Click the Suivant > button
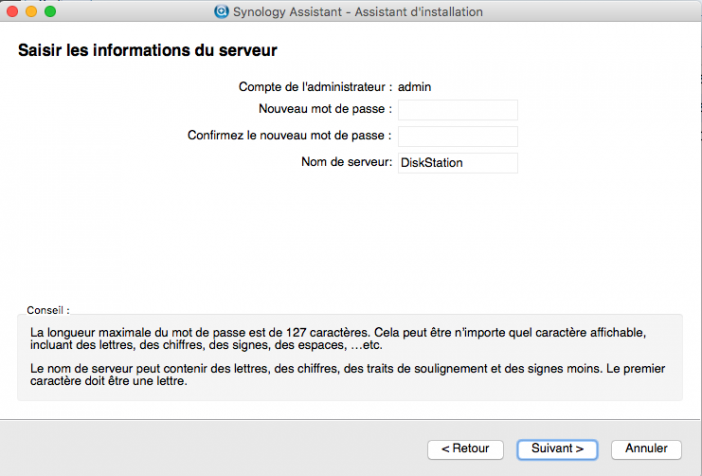Image resolution: width=702 pixels, height=476 pixels. pyautogui.click(x=557, y=449)
